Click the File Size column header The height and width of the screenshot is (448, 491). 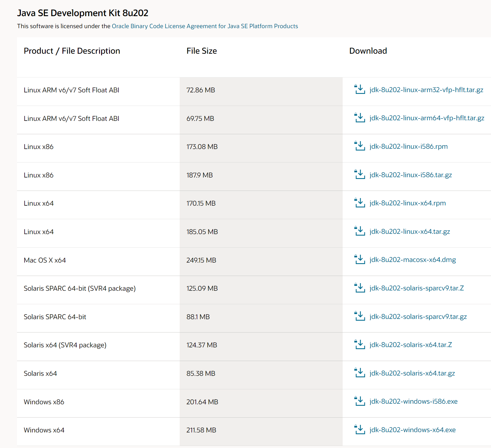click(202, 51)
